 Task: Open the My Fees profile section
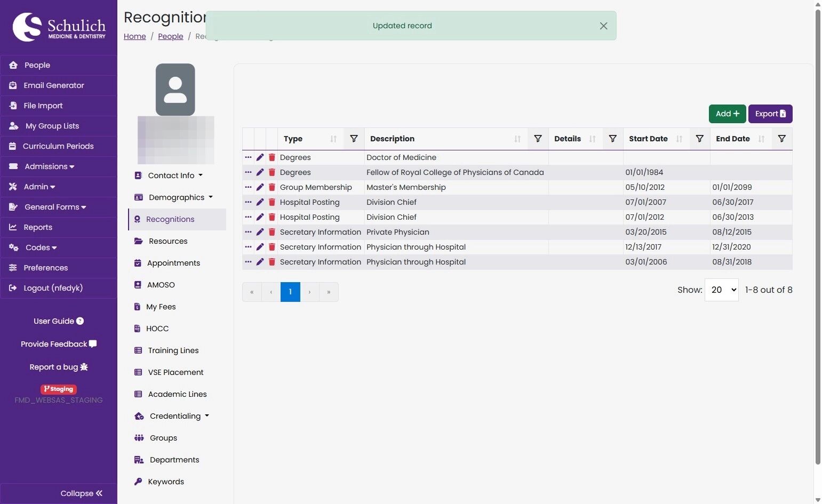pos(177,307)
